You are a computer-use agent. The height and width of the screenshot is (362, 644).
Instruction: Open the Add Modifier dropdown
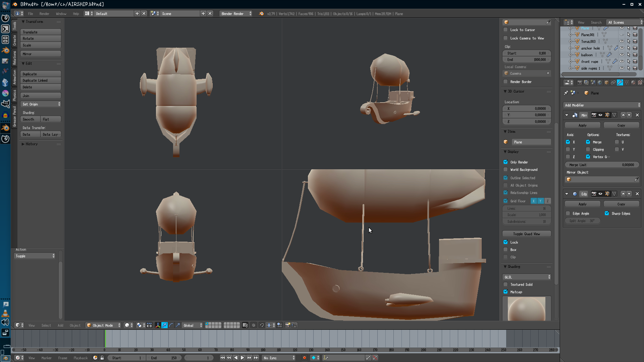tap(602, 105)
